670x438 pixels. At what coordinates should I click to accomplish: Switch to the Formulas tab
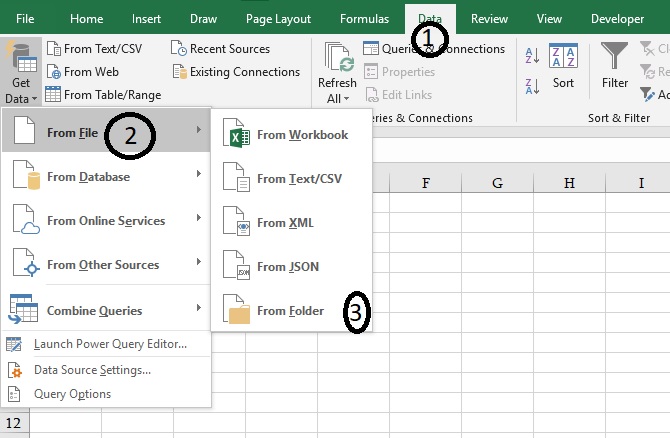364,19
